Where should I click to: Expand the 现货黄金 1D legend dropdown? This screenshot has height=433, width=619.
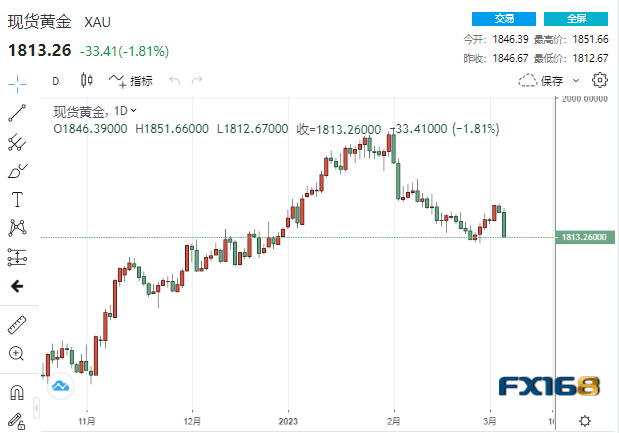tap(134, 111)
